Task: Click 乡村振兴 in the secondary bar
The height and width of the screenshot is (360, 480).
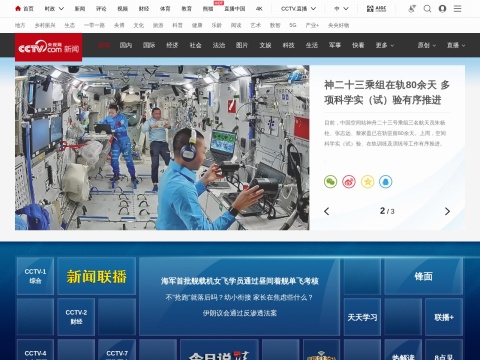Action: (45, 25)
